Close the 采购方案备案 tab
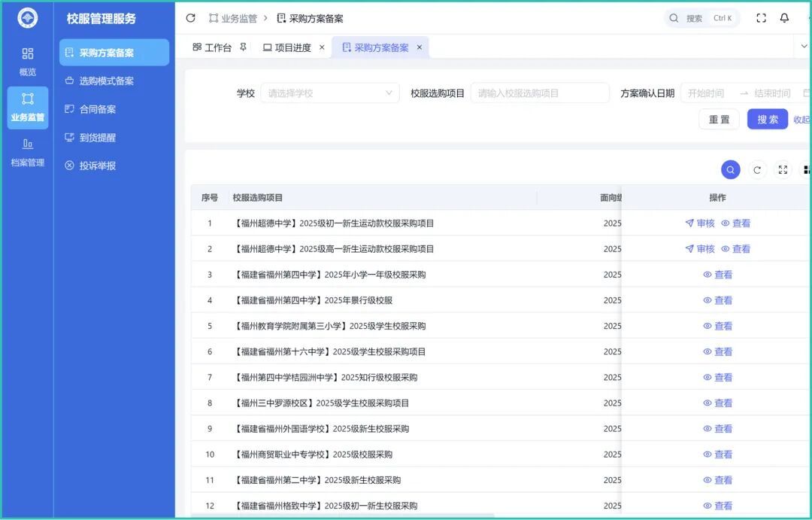 [420, 47]
